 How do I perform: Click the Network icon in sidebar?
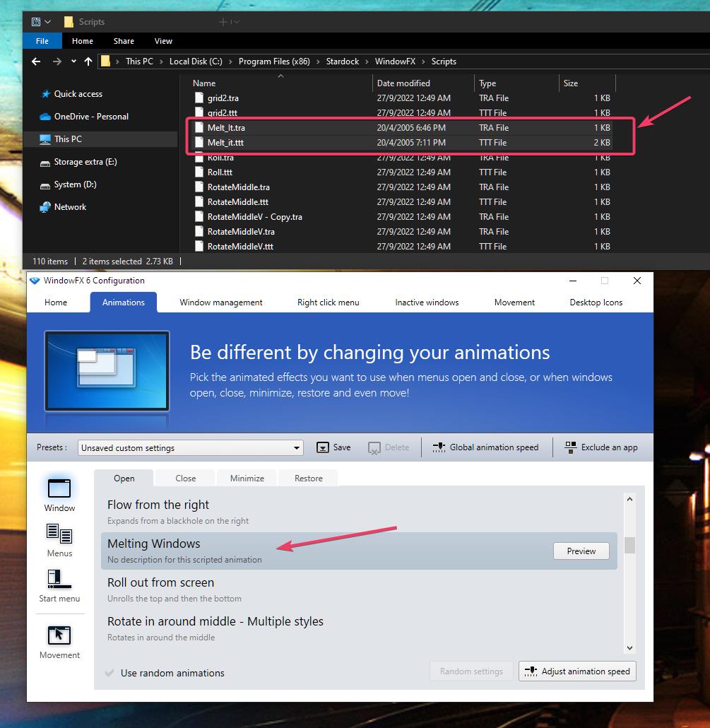[45, 207]
